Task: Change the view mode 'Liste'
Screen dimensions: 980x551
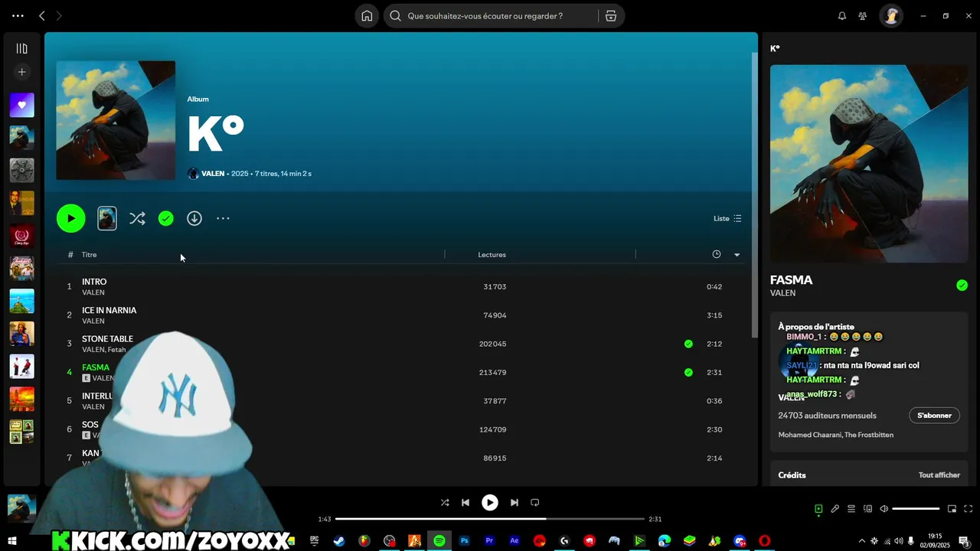Action: coord(727,219)
